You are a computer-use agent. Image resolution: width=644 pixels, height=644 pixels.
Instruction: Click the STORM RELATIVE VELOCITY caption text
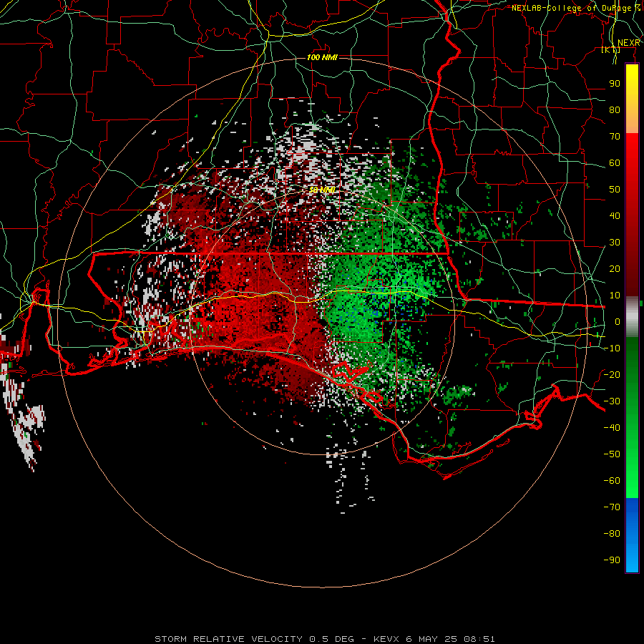[230, 639]
